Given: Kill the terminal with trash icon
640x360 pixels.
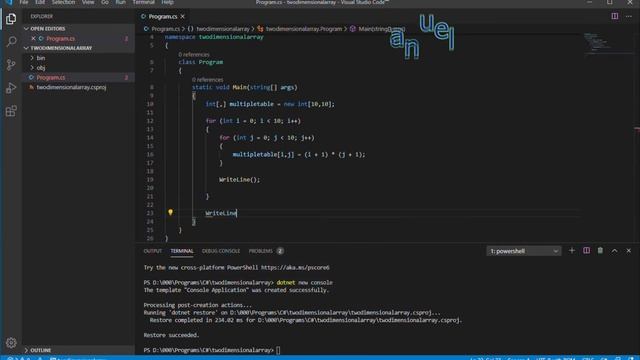Looking at the screenshot, I should pos(600,251).
